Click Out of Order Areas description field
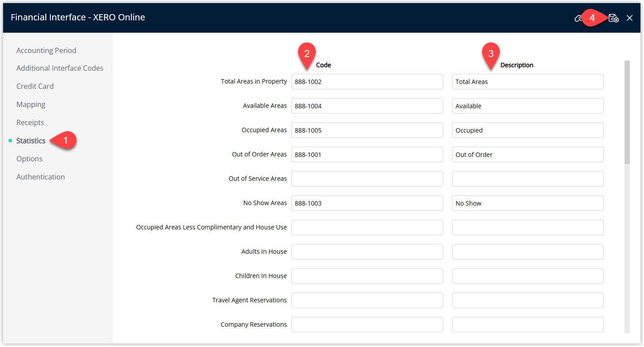This screenshot has width=644, height=347. 528,154
